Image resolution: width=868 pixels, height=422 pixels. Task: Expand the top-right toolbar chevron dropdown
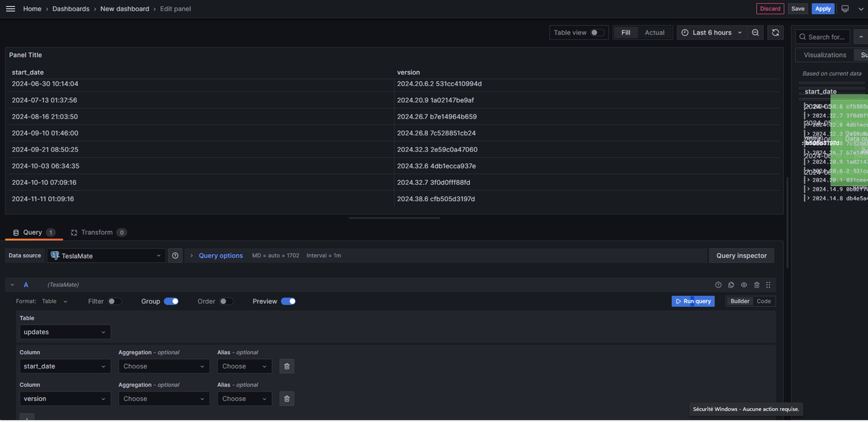click(x=861, y=9)
